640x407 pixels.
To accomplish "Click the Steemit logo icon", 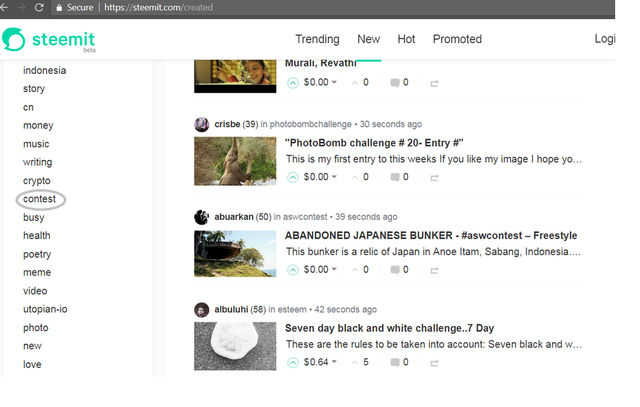I will point(13,40).
